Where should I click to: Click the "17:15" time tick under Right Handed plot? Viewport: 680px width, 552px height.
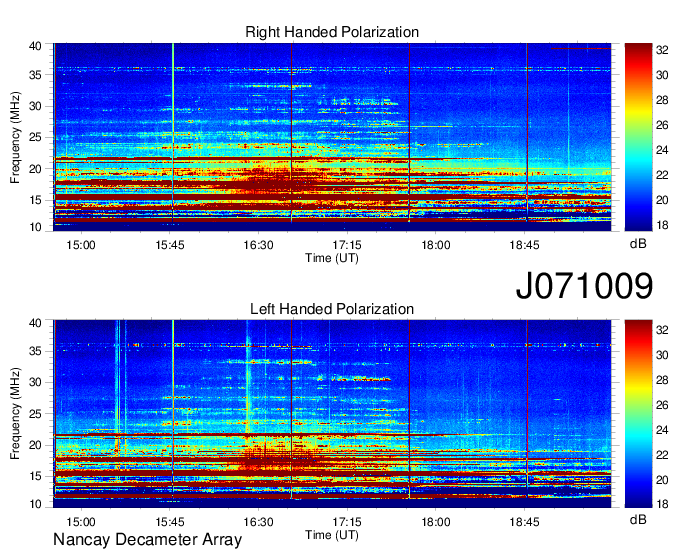pyautogui.click(x=347, y=245)
